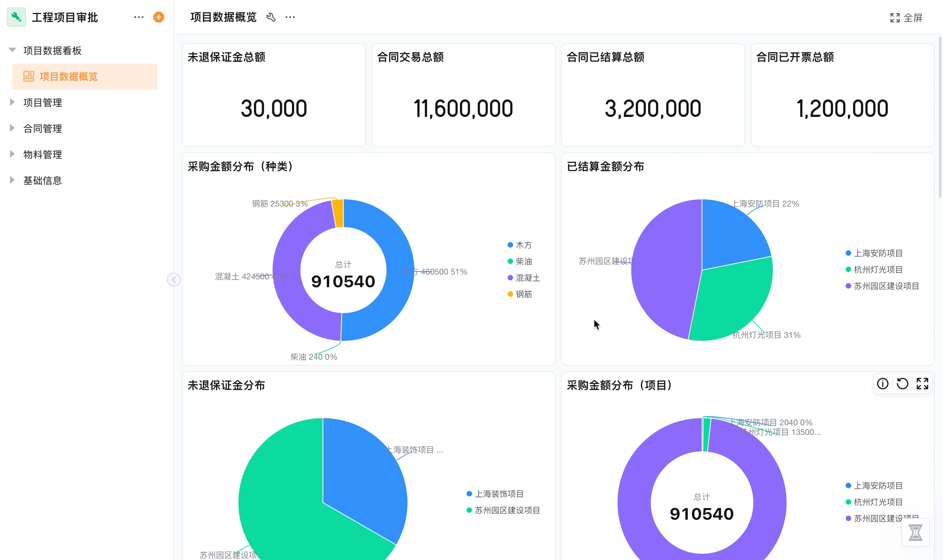The height and width of the screenshot is (560, 943).
Task: Collapse the 项目数据看板 group
Action: click(12, 50)
